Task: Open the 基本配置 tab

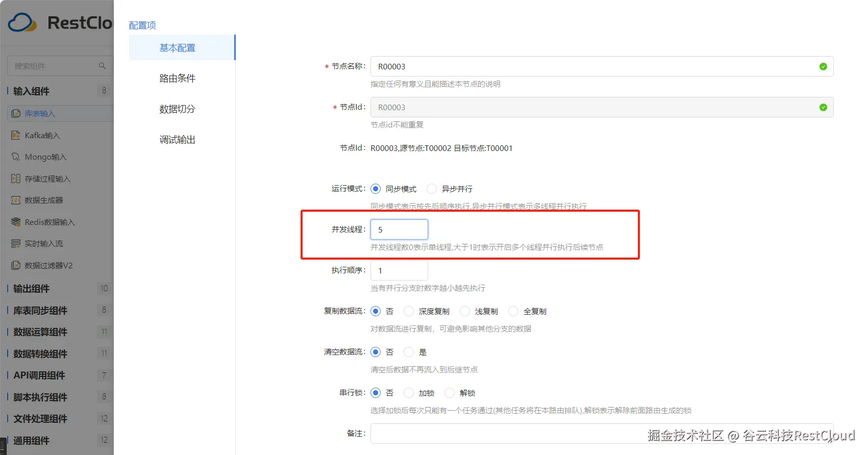Action: pyautogui.click(x=182, y=47)
